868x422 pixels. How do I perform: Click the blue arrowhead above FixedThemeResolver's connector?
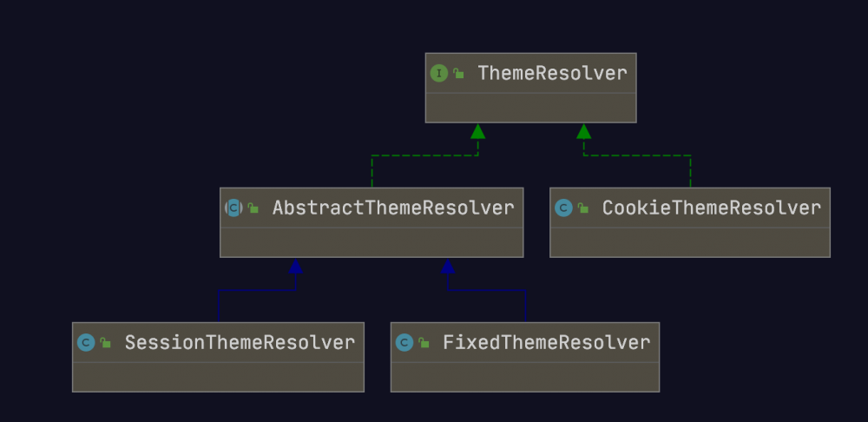point(448,266)
